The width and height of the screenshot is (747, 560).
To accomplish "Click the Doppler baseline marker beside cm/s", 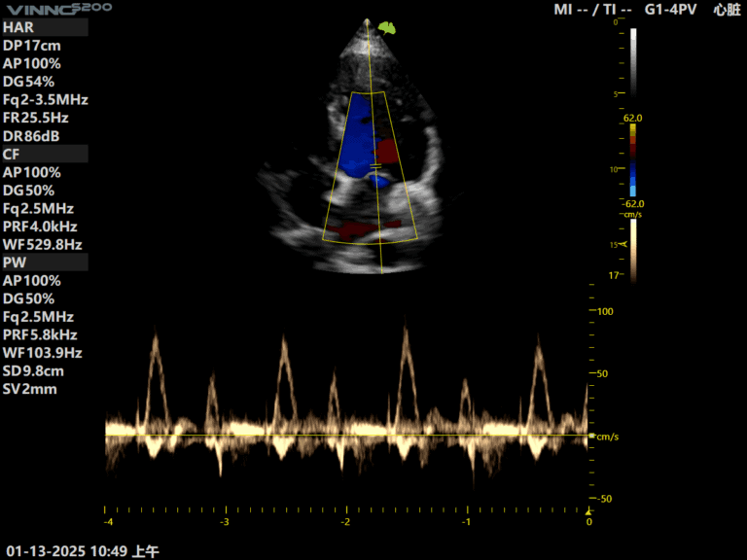I will [591, 437].
